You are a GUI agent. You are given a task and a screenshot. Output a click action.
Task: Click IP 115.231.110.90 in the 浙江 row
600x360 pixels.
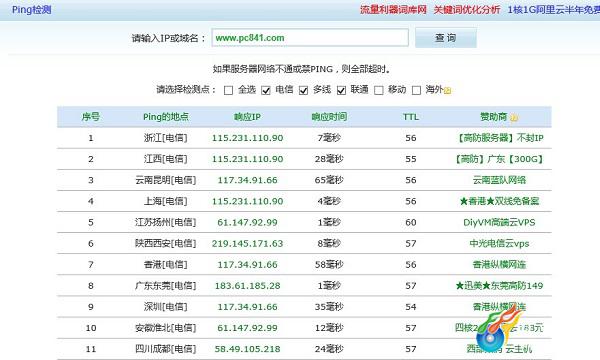pos(248,138)
